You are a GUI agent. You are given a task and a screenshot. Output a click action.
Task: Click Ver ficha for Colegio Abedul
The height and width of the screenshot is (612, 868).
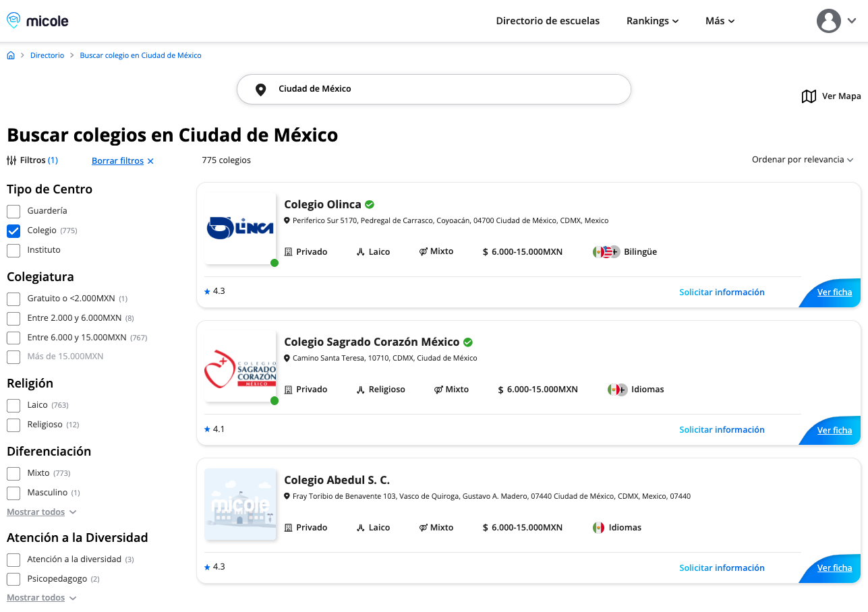(834, 568)
